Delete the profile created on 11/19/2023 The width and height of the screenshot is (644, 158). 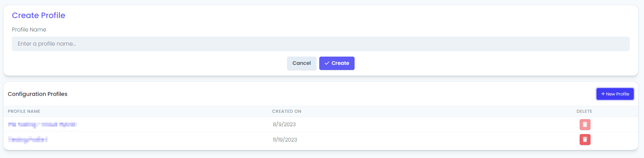[585, 140]
